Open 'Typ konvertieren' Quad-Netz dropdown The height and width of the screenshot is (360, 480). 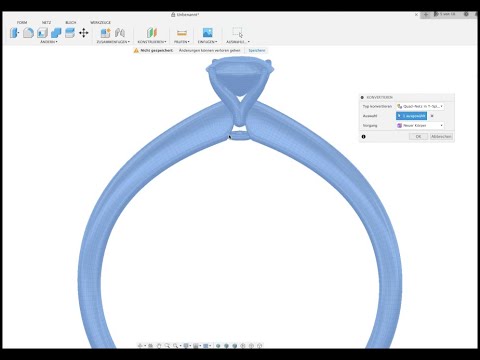[x=420, y=106]
